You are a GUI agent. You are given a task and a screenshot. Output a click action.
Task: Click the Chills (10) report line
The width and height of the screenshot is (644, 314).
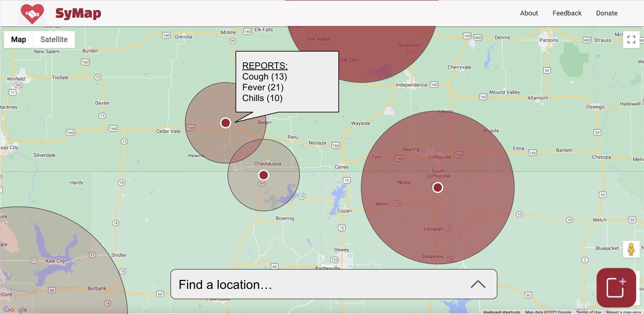tap(262, 98)
